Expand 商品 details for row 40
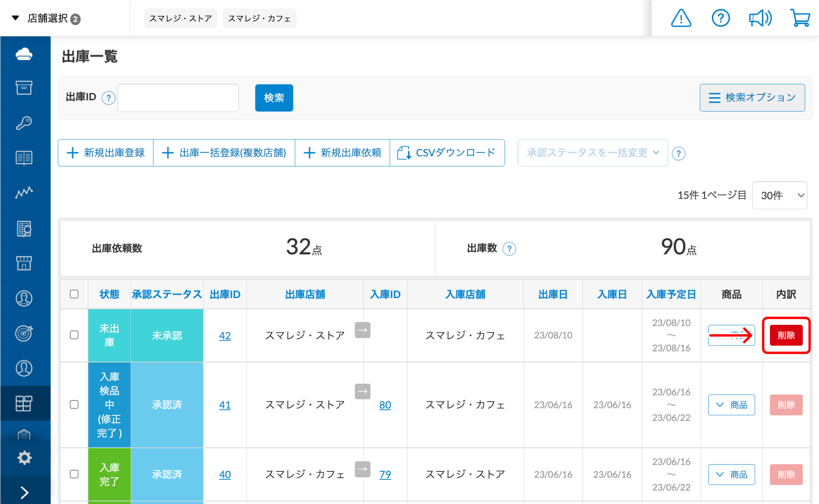Viewport: 819px width, 504px height. (x=731, y=475)
